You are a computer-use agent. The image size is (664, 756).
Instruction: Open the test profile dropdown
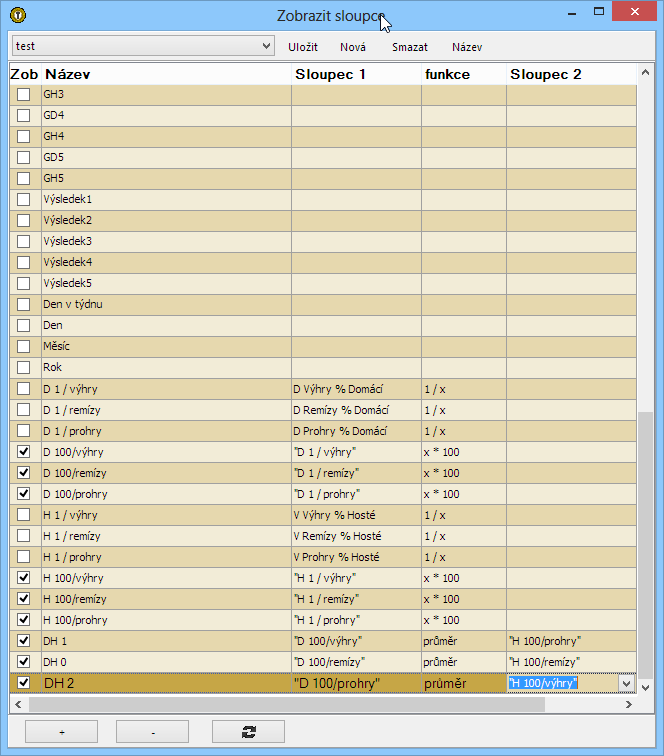[x=265, y=46]
